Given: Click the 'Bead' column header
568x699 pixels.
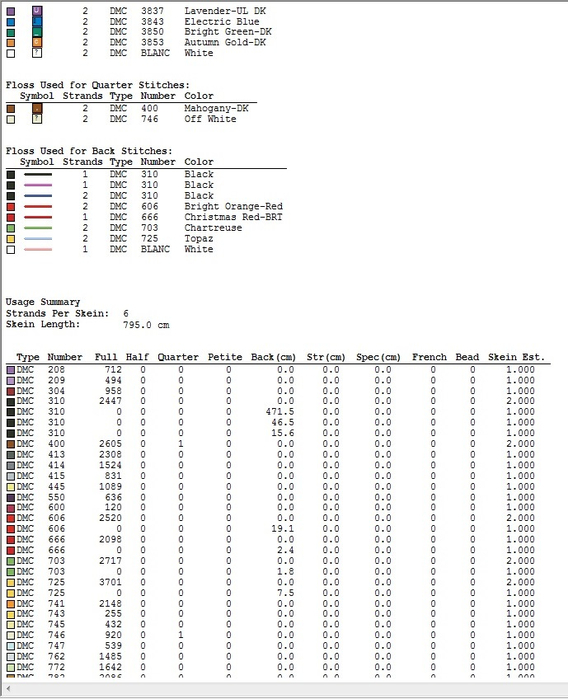Looking at the screenshot, I should pos(467,357).
